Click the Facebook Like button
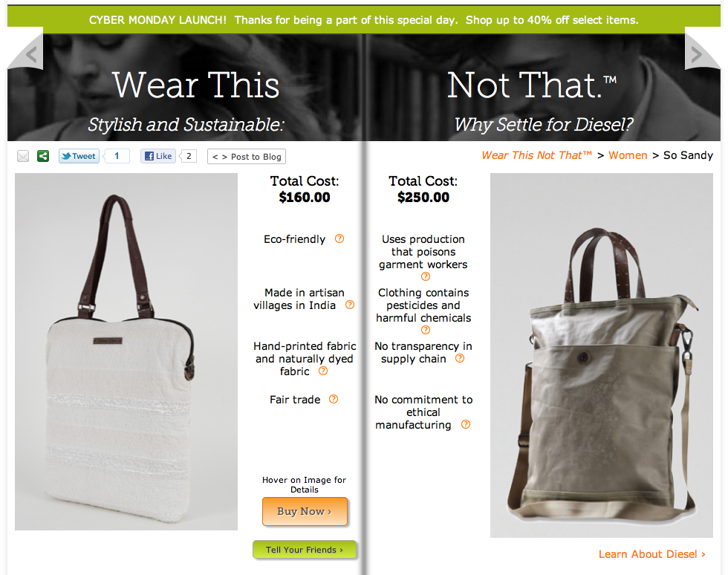 (x=158, y=156)
